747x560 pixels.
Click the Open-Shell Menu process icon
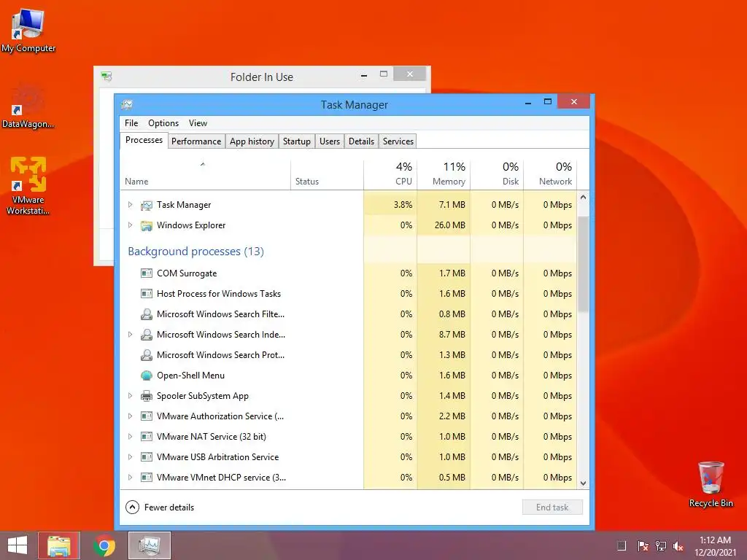click(146, 376)
